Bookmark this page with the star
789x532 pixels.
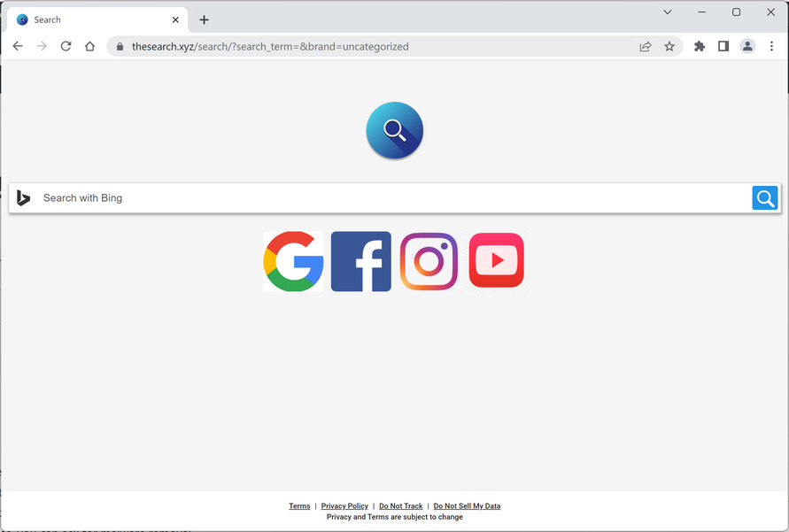point(669,46)
